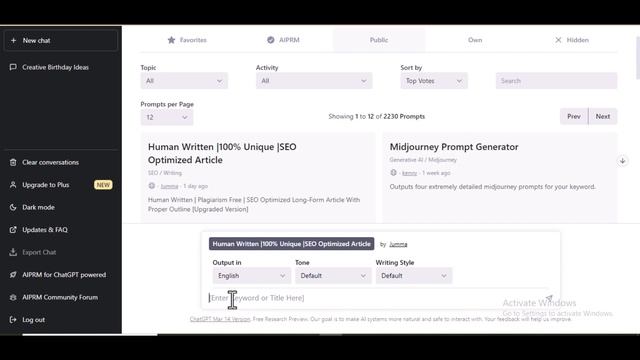Click the chat bubble icon for Creative Birthday Ideas

[x=13, y=67]
